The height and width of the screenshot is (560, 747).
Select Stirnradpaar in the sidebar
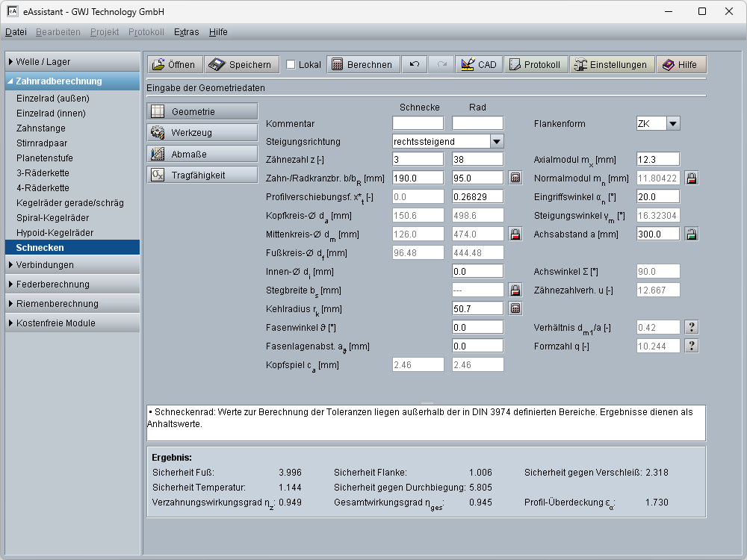click(42, 143)
